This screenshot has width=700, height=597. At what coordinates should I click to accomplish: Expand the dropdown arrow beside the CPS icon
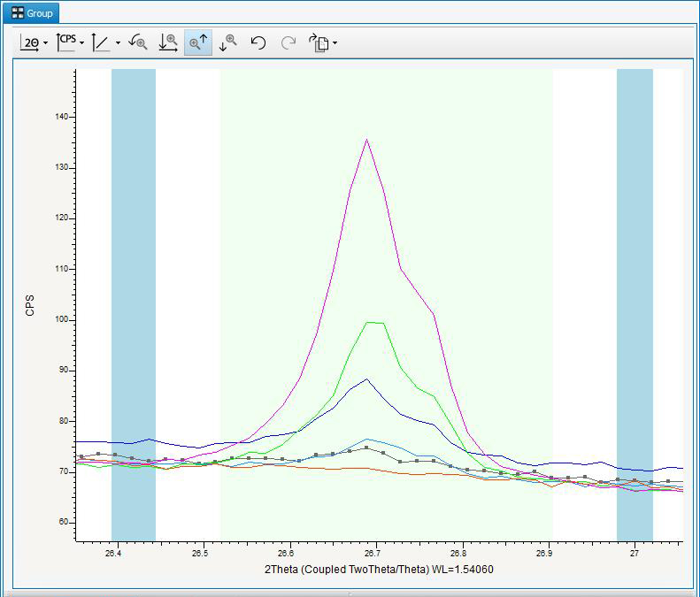point(81,43)
